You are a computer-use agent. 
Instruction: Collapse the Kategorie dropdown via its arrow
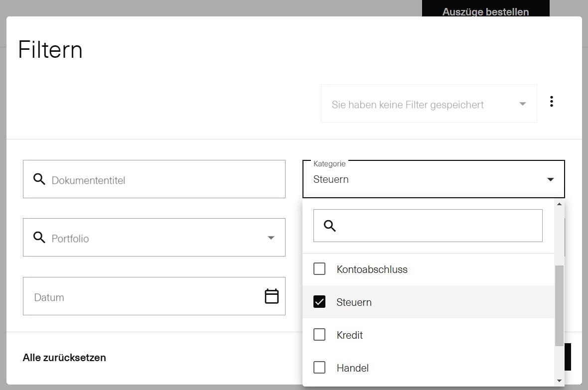pos(551,179)
